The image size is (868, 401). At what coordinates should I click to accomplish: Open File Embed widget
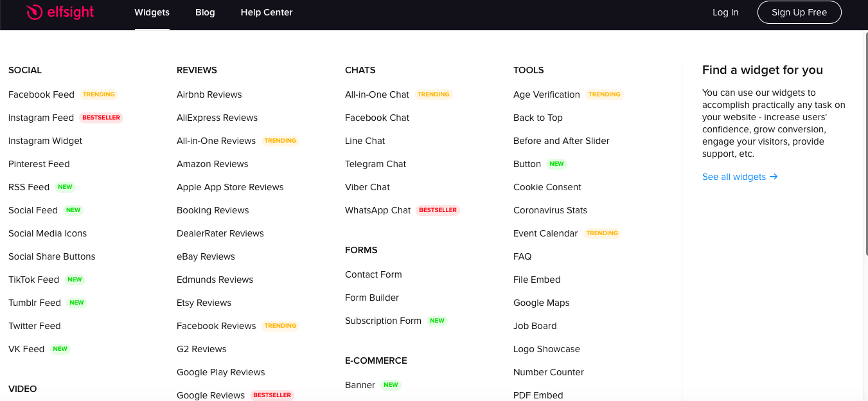click(537, 280)
